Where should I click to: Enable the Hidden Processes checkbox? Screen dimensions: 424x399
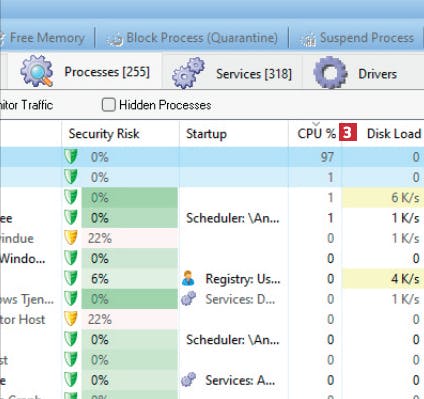pyautogui.click(x=109, y=105)
